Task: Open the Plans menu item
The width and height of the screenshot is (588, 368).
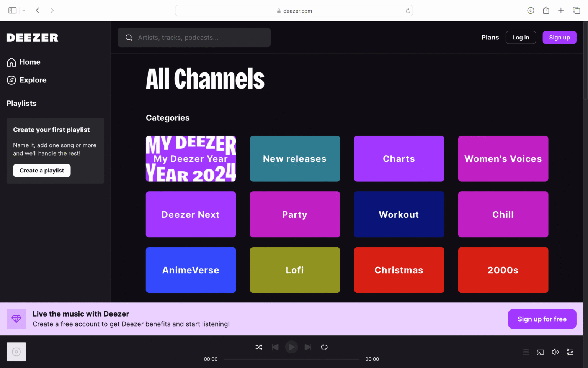Action: coord(490,37)
